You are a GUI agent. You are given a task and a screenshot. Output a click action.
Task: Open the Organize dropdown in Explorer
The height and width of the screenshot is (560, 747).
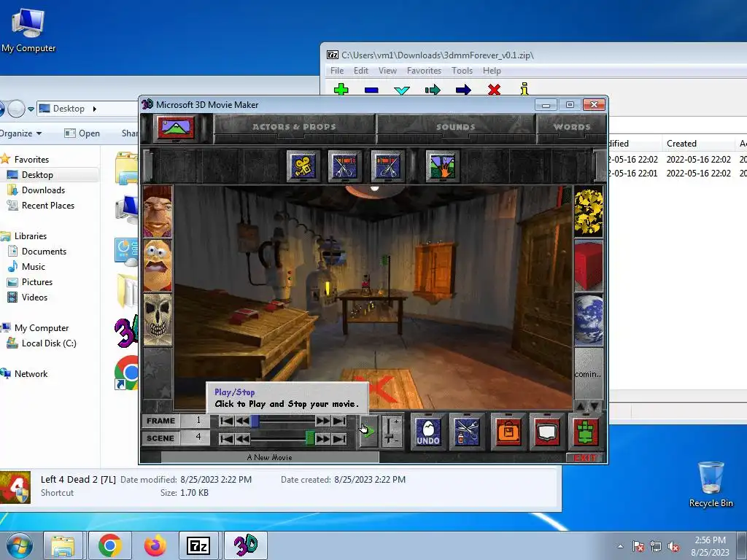click(21, 133)
